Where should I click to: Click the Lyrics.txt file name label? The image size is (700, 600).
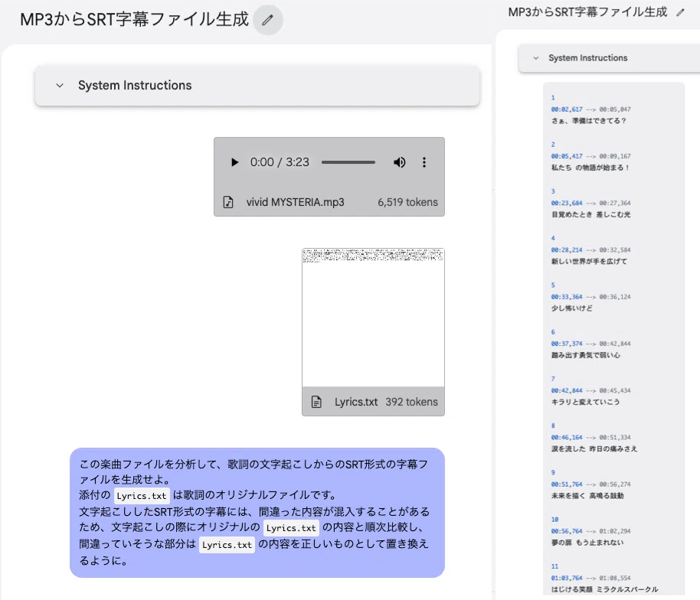tap(356, 402)
